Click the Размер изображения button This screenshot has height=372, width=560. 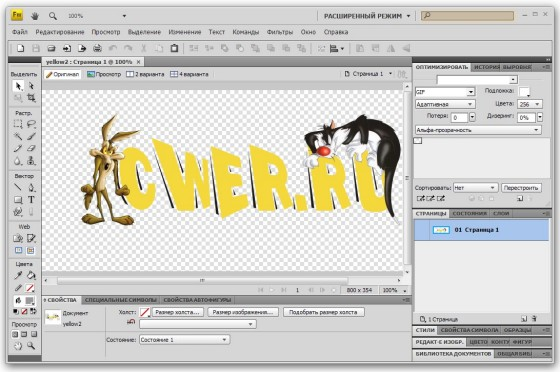coord(243,312)
